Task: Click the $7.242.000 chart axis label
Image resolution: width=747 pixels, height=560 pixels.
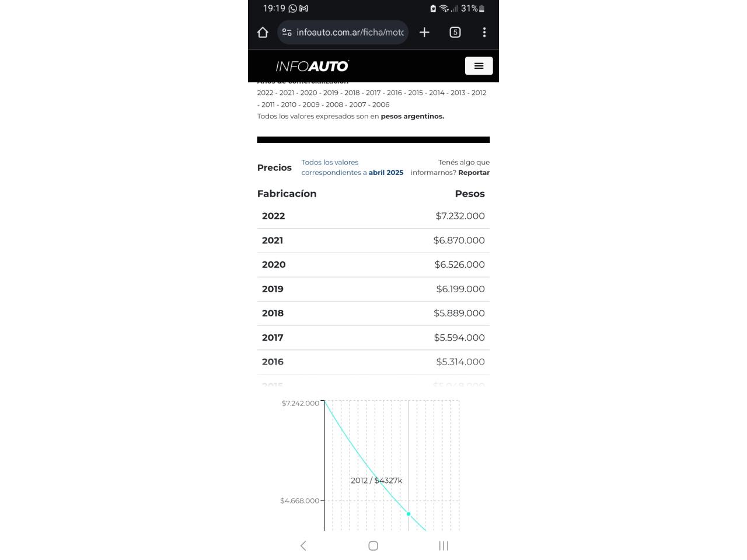Action: click(x=301, y=403)
